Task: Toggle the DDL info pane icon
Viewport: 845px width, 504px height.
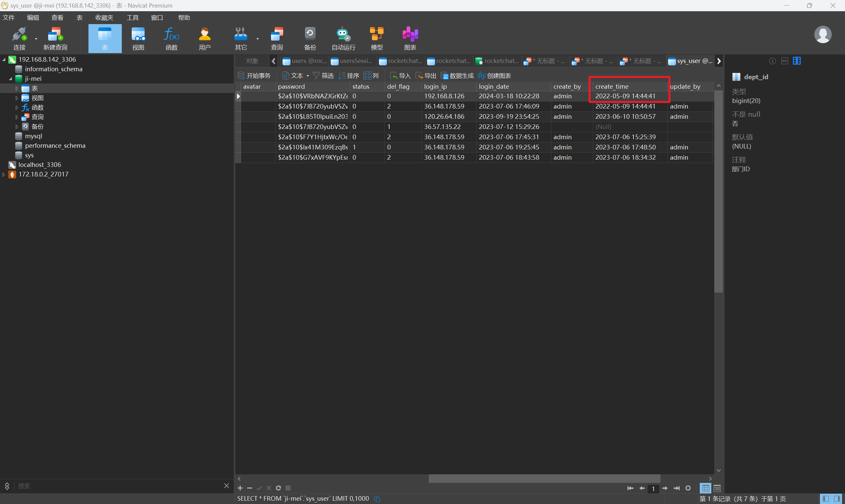Action: tap(785, 61)
